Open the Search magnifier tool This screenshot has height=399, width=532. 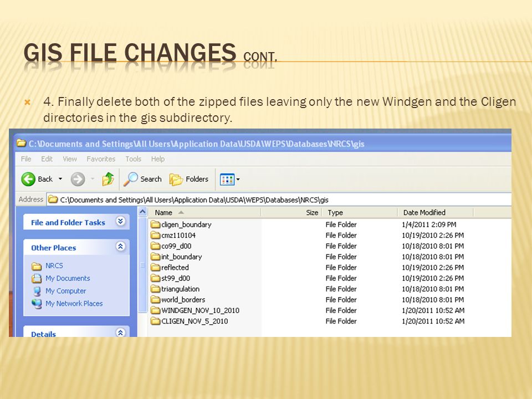(x=142, y=179)
